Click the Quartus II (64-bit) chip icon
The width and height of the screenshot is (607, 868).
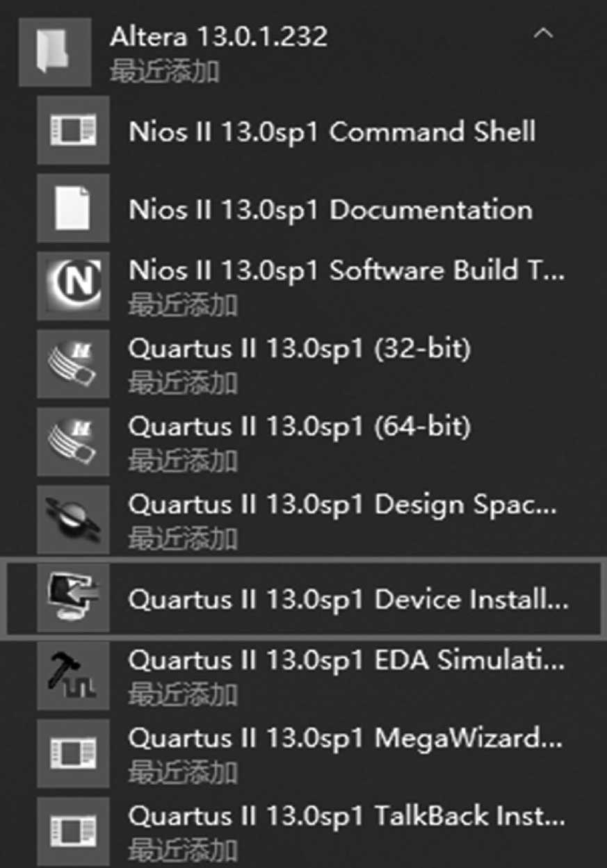(73, 441)
